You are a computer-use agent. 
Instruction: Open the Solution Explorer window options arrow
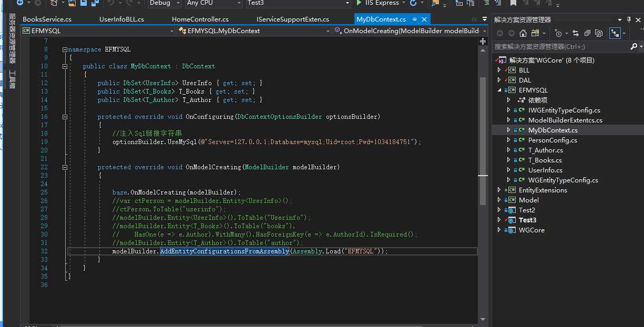point(619,19)
